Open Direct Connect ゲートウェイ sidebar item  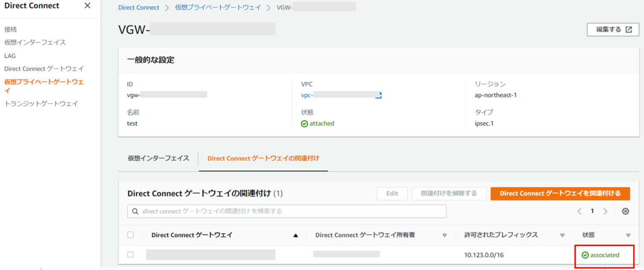tap(44, 69)
